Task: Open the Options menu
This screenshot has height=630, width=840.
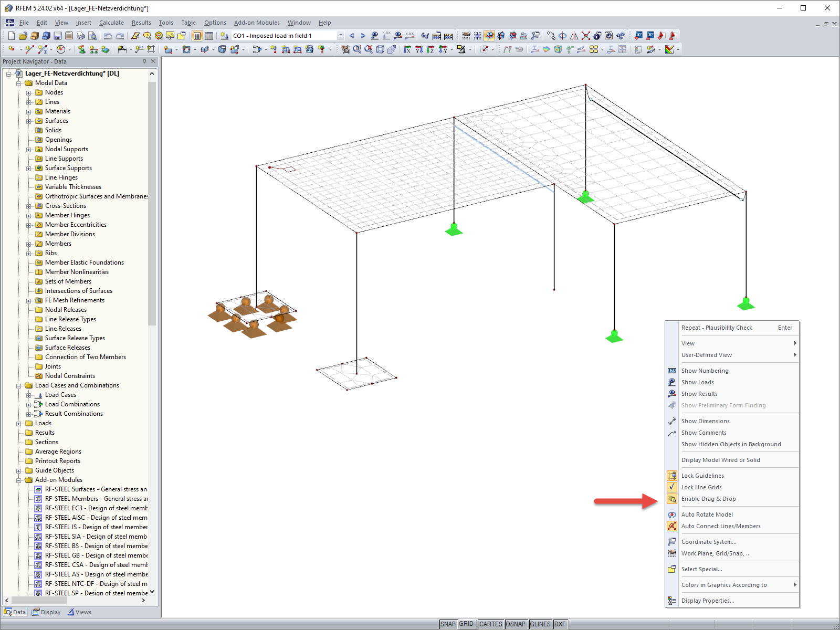Action: pyautogui.click(x=215, y=23)
